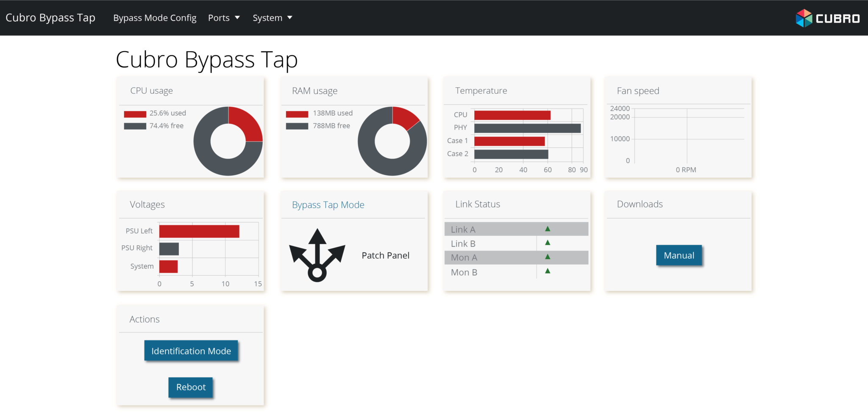This screenshot has width=868, height=415.
Task: Click the Link B green up-arrow status
Action: click(547, 243)
